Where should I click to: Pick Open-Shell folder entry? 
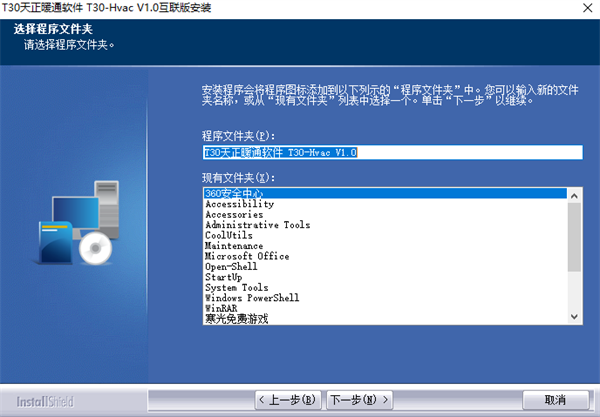tap(385, 266)
